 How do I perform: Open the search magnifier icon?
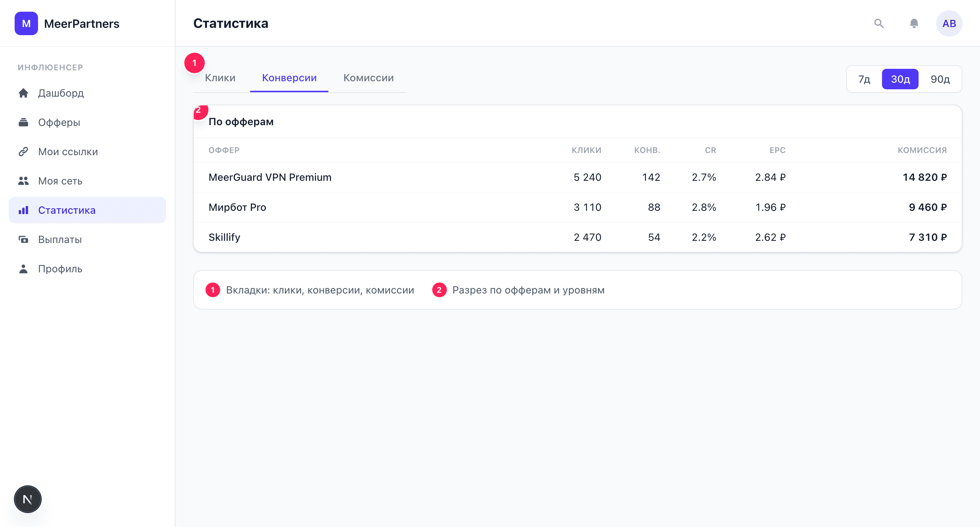[x=879, y=23]
